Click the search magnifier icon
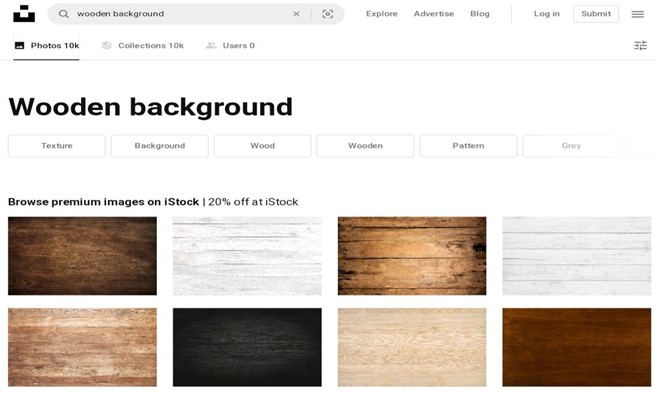This screenshot has width=655, height=395. point(63,14)
